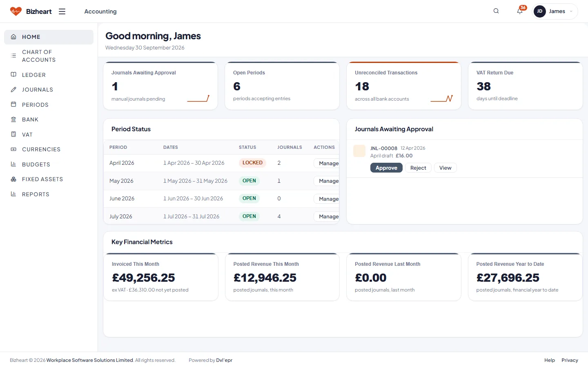
Task: Select Posted Revenue This Month £12,946.25
Action: tap(265, 278)
